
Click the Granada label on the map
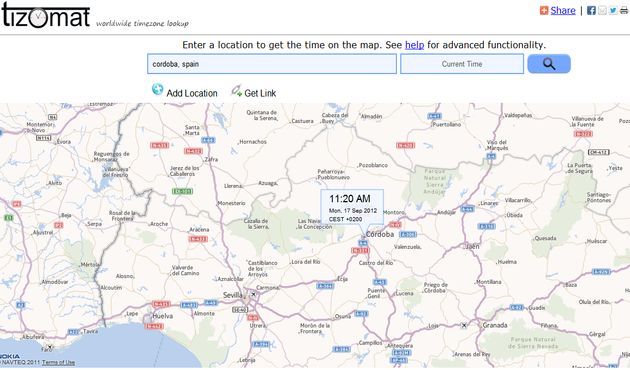495,325
